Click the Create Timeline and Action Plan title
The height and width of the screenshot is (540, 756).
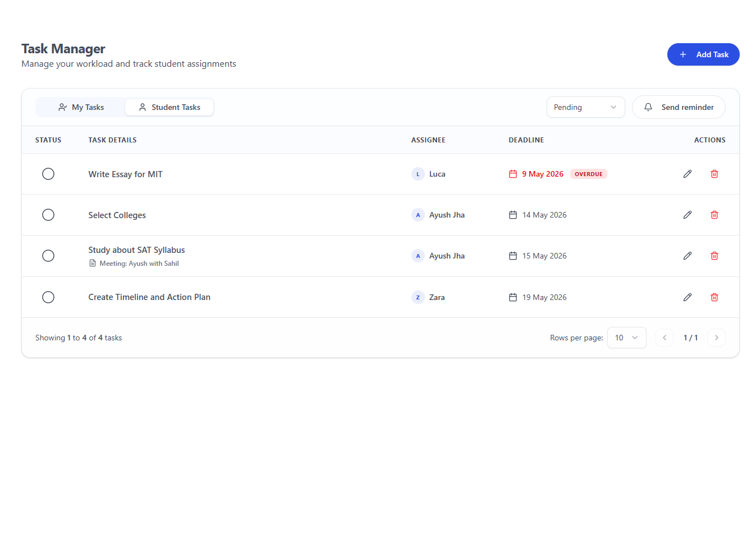pos(149,297)
